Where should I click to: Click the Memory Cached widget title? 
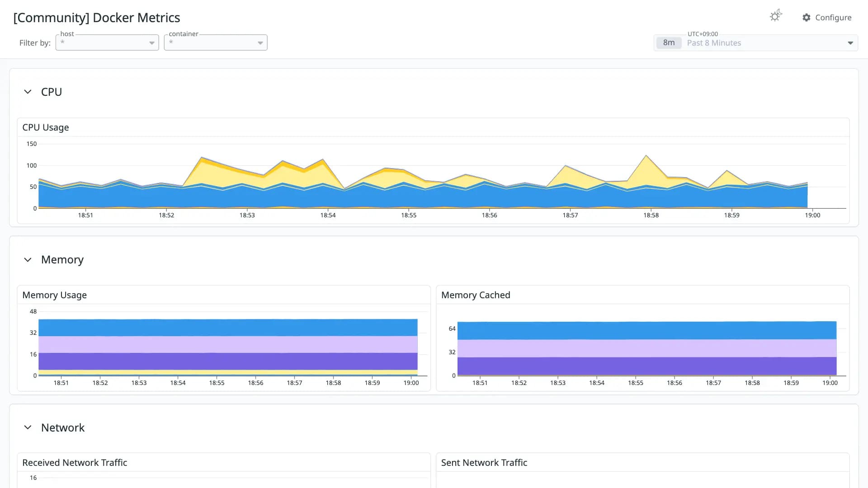coord(476,295)
